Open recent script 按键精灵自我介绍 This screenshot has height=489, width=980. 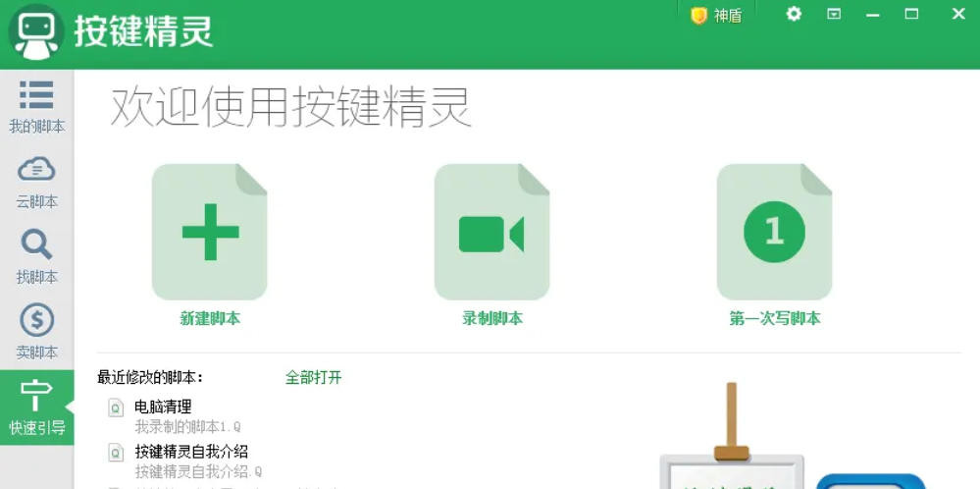[x=190, y=451]
